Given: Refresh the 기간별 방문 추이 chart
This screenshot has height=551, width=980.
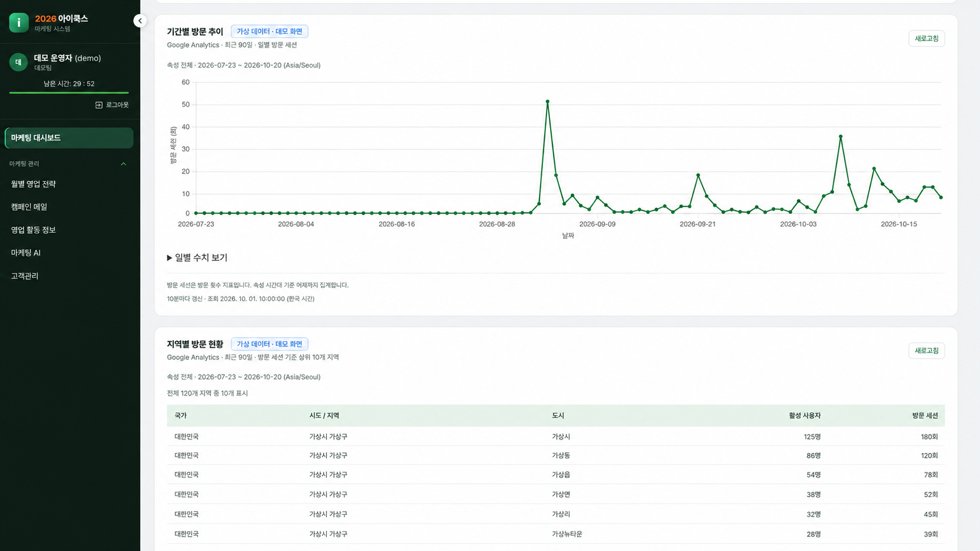Looking at the screenshot, I should [x=926, y=39].
